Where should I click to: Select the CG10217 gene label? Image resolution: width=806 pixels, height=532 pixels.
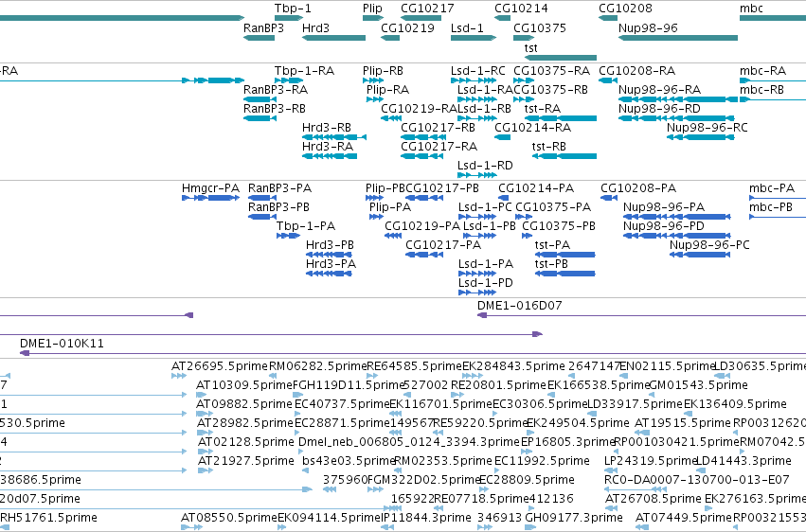point(427,9)
